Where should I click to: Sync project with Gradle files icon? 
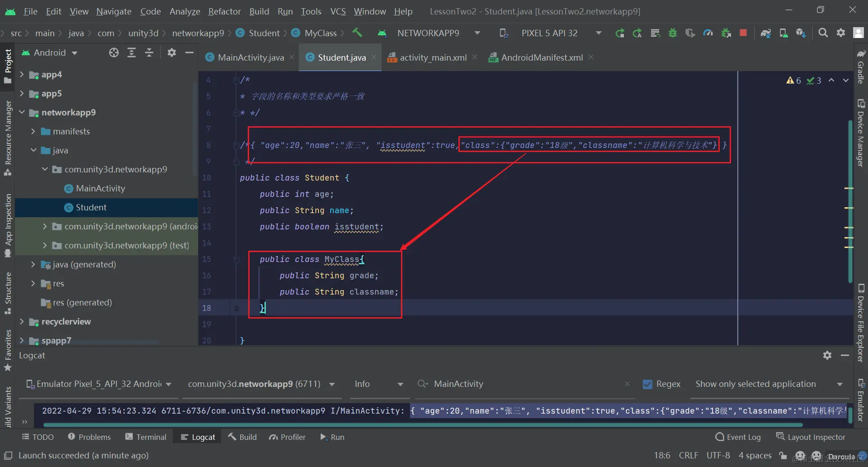(766, 33)
